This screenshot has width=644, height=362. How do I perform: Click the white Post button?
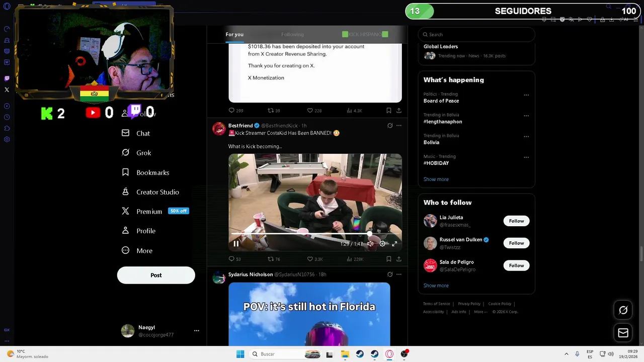[x=156, y=275]
